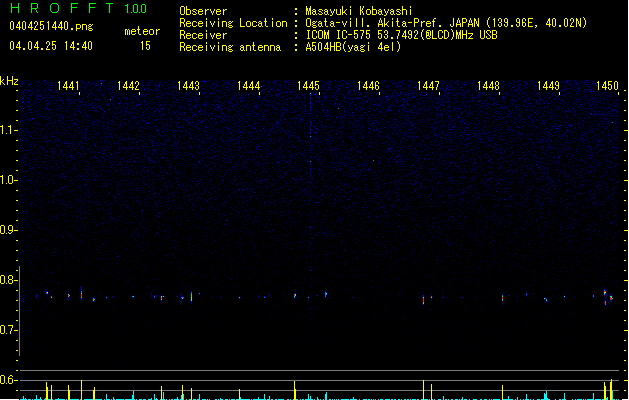The image size is (629, 400).
Task: Click the 1.0 kHz frequency axis label
Action: click(x=8, y=180)
